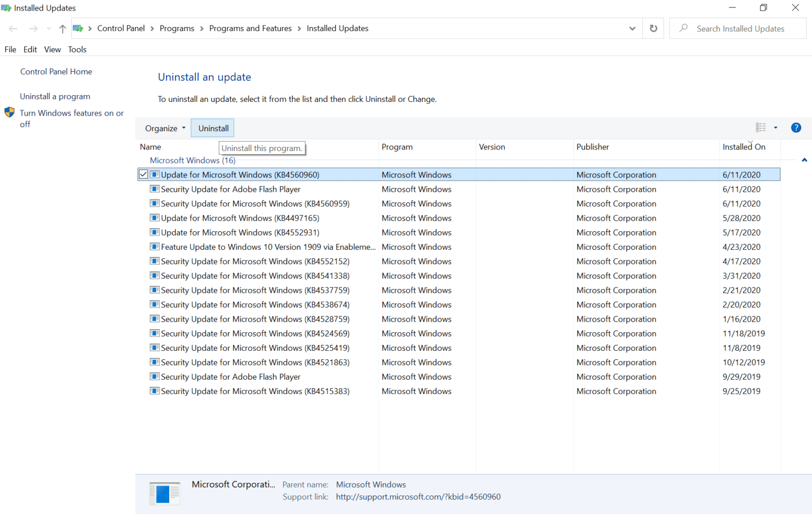This screenshot has width=812, height=514.
Task: Open the address bar history dropdown arrow
Action: pos(632,28)
